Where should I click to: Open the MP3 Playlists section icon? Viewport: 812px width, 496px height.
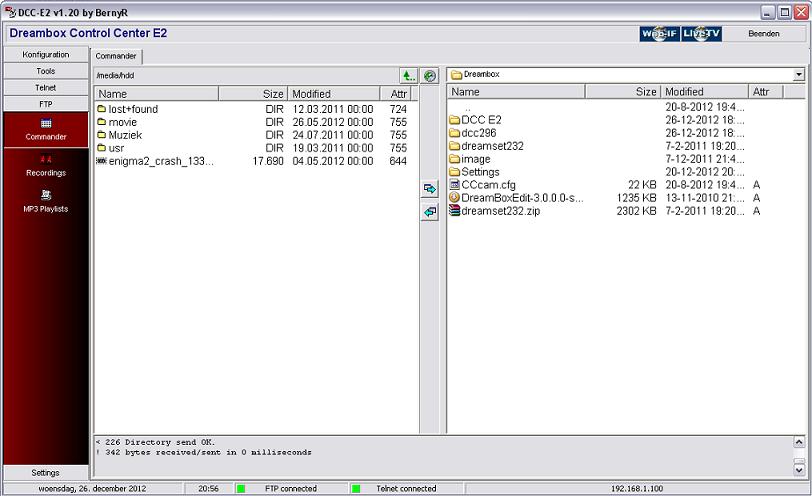pyautogui.click(x=46, y=195)
